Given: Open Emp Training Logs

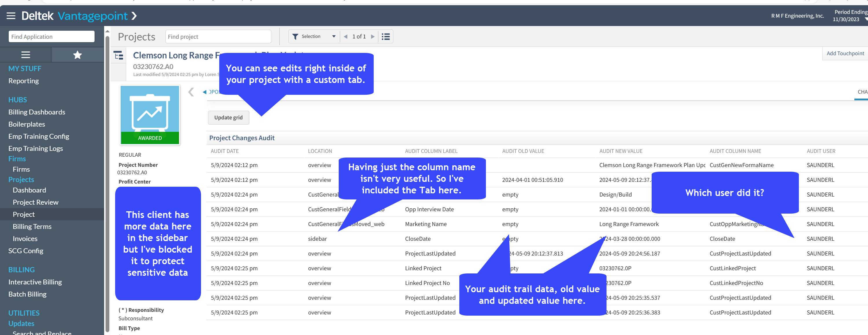Looking at the screenshot, I should pos(36,148).
